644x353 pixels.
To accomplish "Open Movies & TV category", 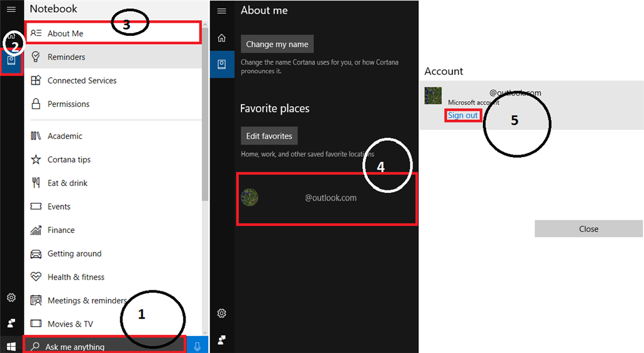I will pyautogui.click(x=113, y=324).
